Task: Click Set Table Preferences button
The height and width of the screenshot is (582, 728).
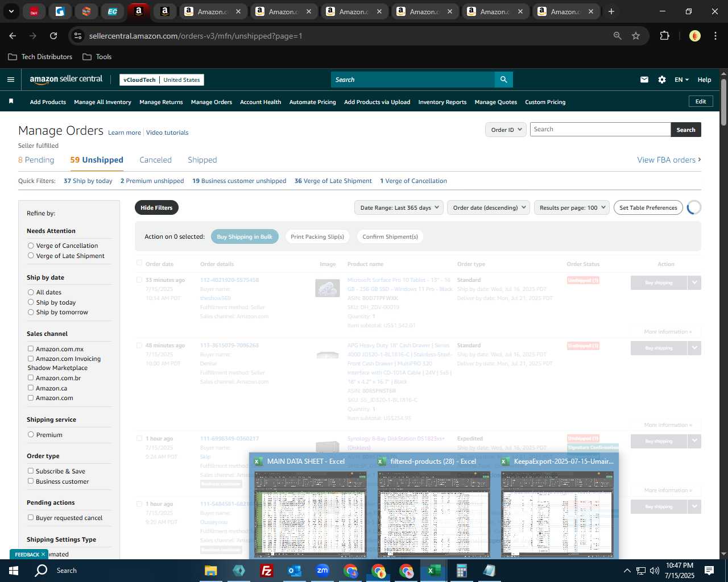Action: coord(648,207)
